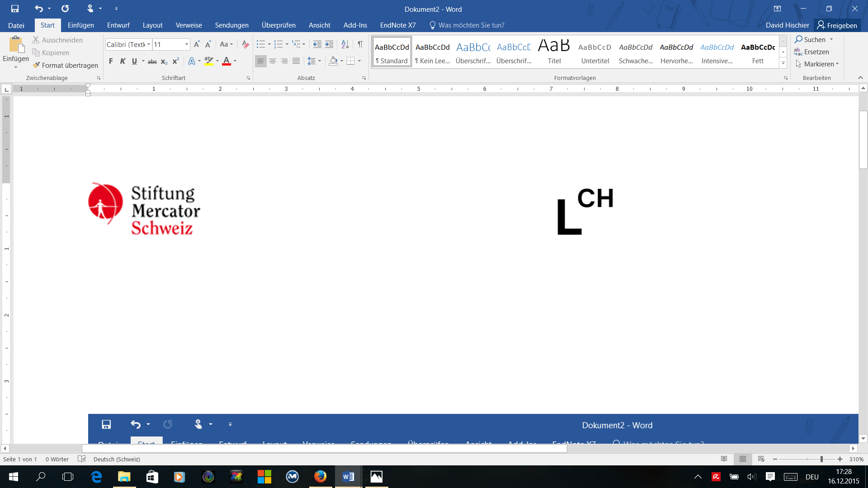The width and height of the screenshot is (868, 488).
Task: Decrease font size with the shrink font icon
Action: point(208,44)
